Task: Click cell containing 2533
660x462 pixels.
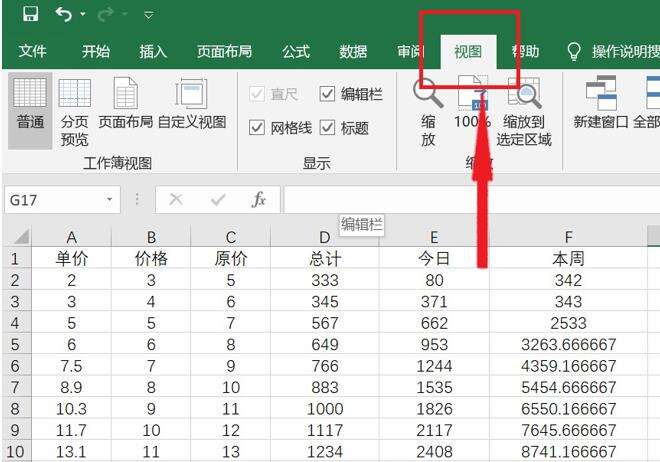Action: click(x=568, y=323)
